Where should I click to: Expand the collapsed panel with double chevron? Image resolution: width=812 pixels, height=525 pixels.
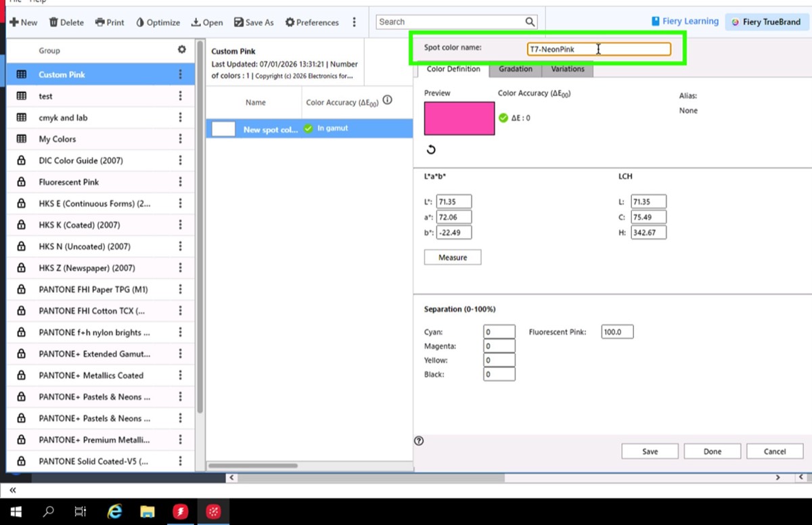pyautogui.click(x=13, y=490)
